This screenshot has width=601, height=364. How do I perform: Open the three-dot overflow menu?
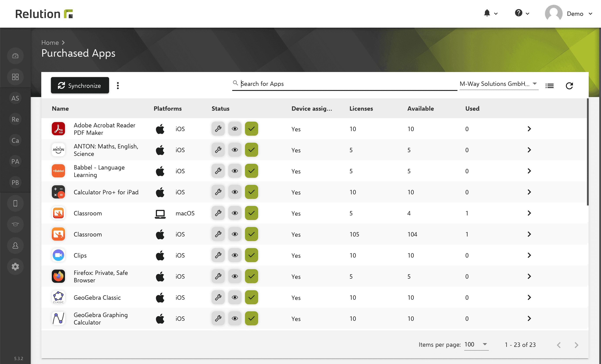point(118,85)
